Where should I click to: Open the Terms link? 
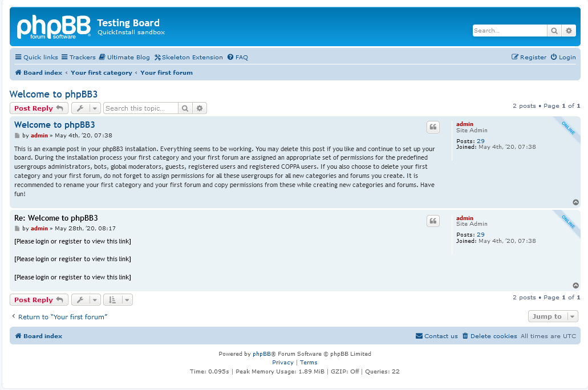pyautogui.click(x=309, y=362)
